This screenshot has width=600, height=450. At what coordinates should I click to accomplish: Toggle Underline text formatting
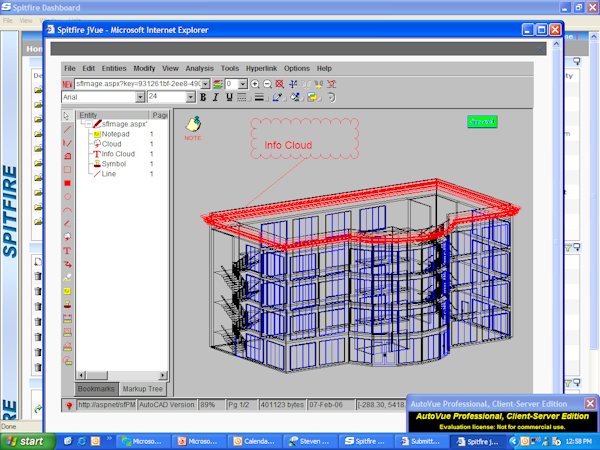(229, 97)
